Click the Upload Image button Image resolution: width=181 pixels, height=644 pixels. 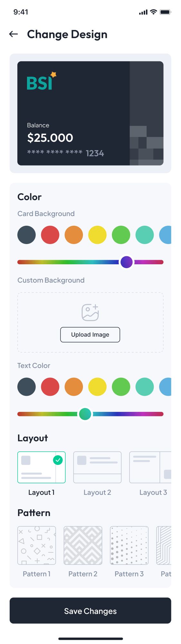coord(90,335)
